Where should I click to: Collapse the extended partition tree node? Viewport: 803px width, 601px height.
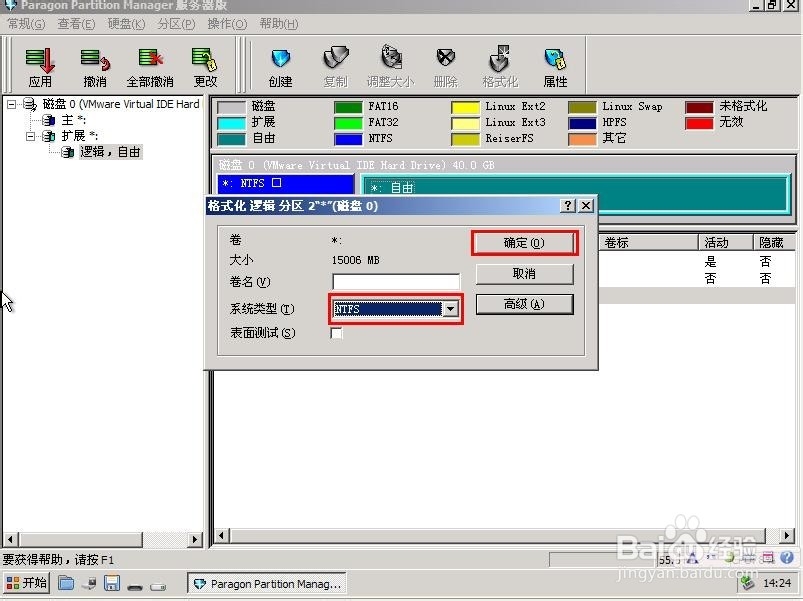(30, 136)
